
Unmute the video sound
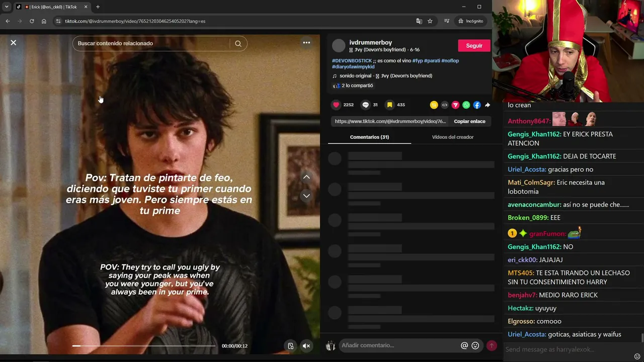pos(306,346)
